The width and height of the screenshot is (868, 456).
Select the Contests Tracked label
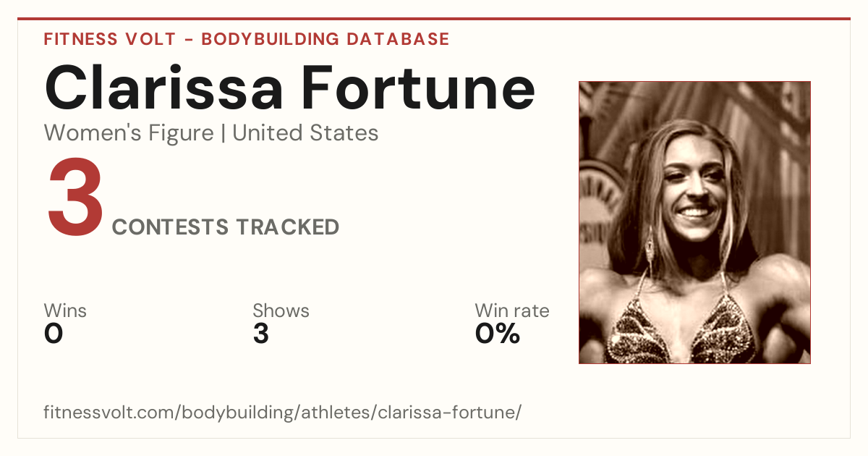226,227
